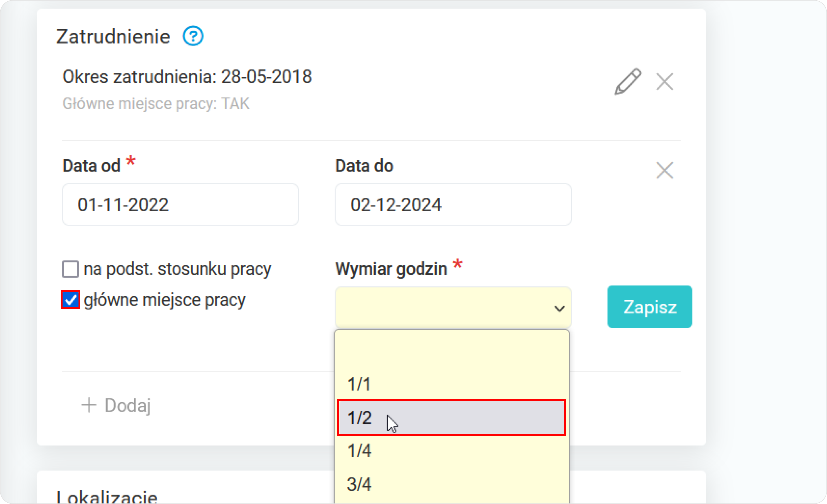827x504 pixels.
Task: Click 'Okres zatrudnienia: 28-05-2018' text
Action: (x=187, y=77)
